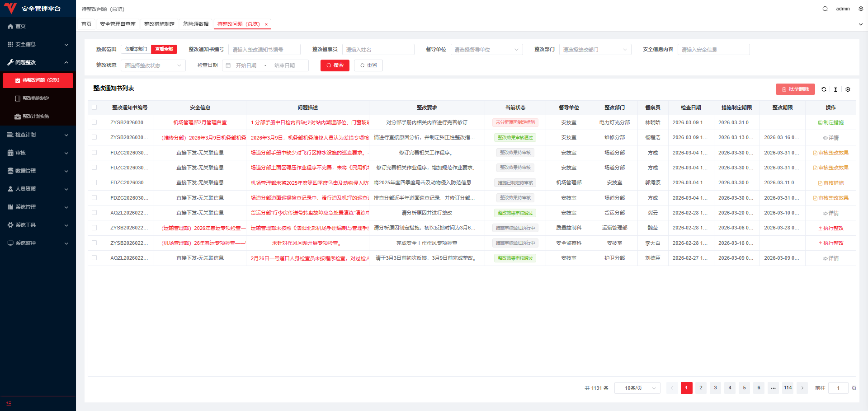Click the table refresh icon
Viewport: 868px width, 411px height.
824,89
